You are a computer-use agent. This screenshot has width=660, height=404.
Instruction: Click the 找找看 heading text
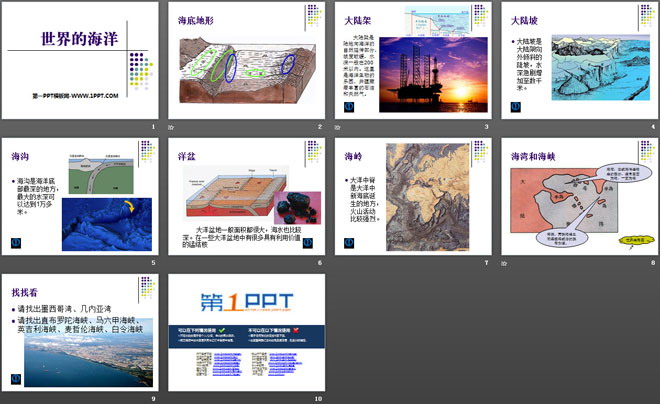pos(24,292)
